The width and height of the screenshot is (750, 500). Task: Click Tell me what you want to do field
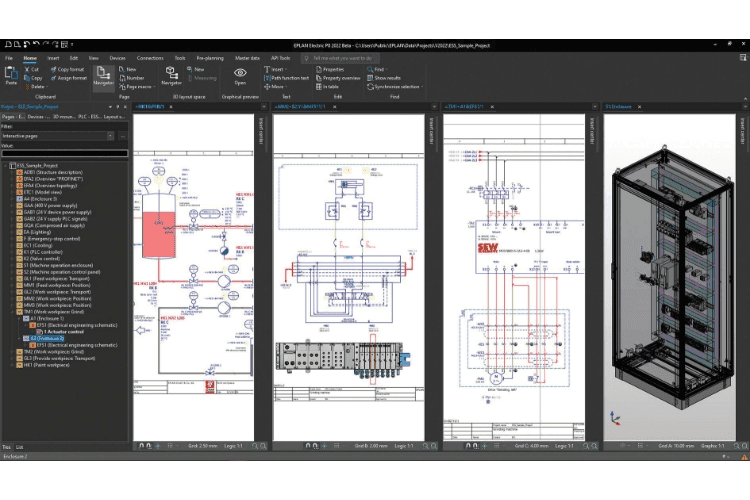point(340,58)
